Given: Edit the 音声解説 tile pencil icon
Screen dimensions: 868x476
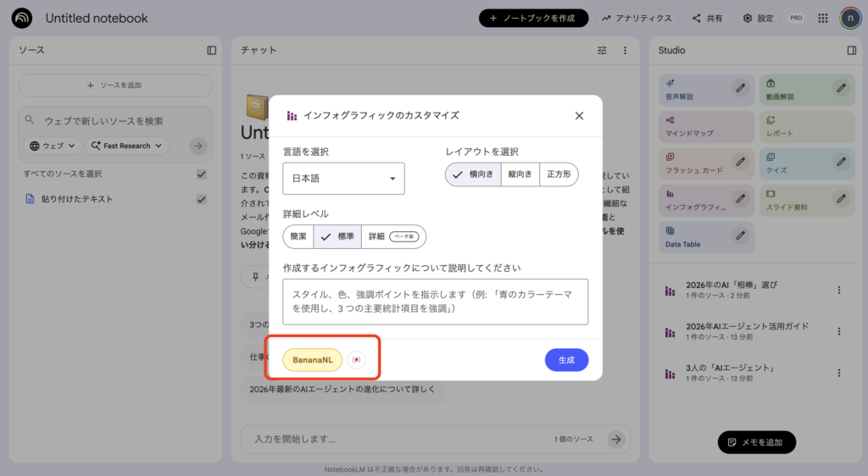Looking at the screenshot, I should pyautogui.click(x=740, y=86).
